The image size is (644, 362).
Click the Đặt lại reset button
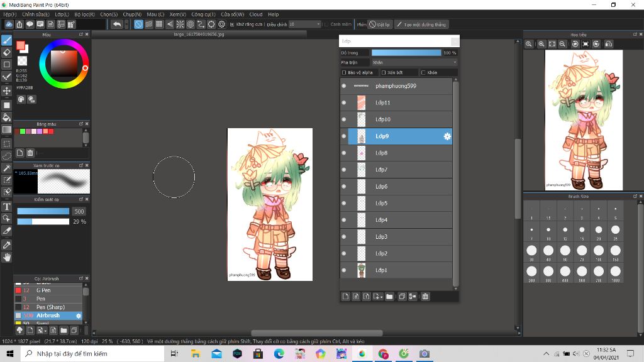pos(379,25)
